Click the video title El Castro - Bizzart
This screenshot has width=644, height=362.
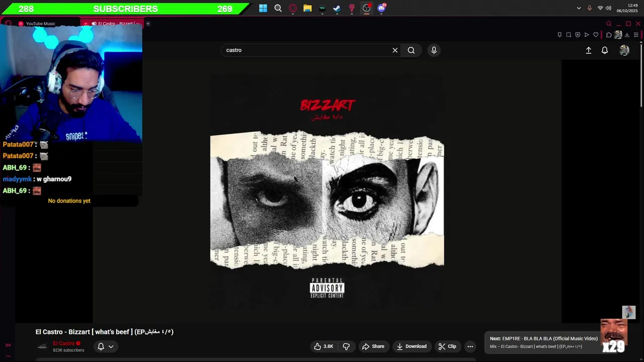pos(105,332)
